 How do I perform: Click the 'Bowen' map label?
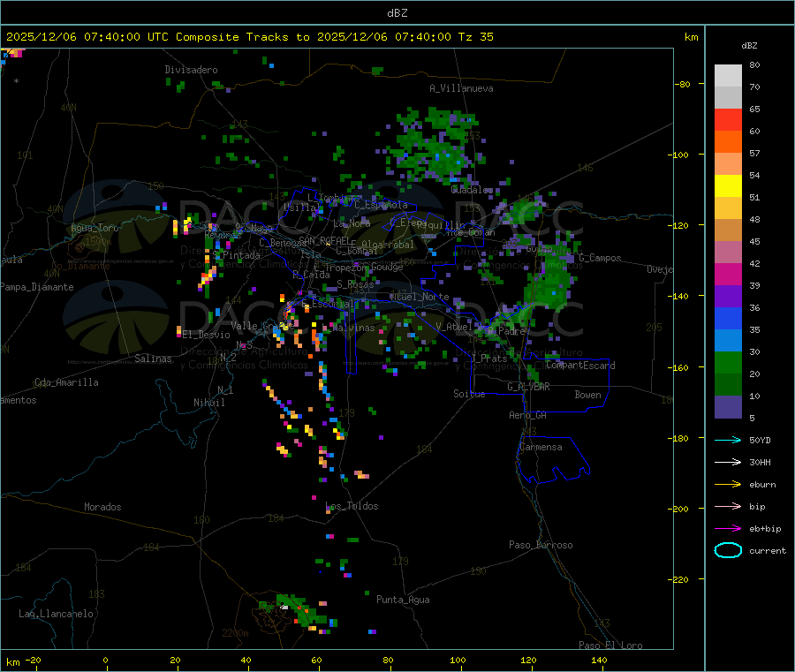tap(587, 395)
